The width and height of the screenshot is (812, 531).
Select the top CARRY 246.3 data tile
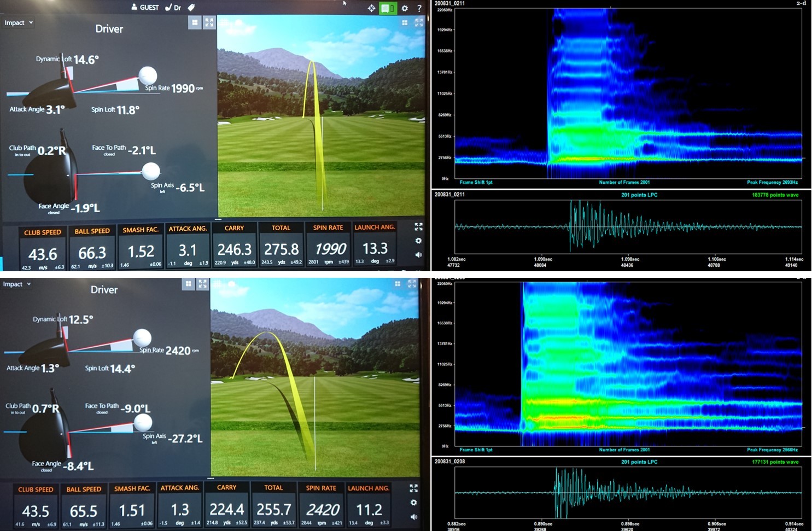click(x=234, y=246)
